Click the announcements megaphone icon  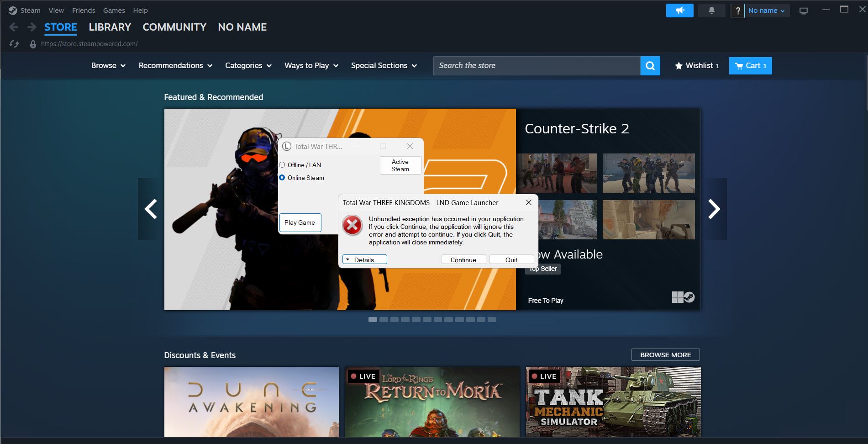pos(679,10)
